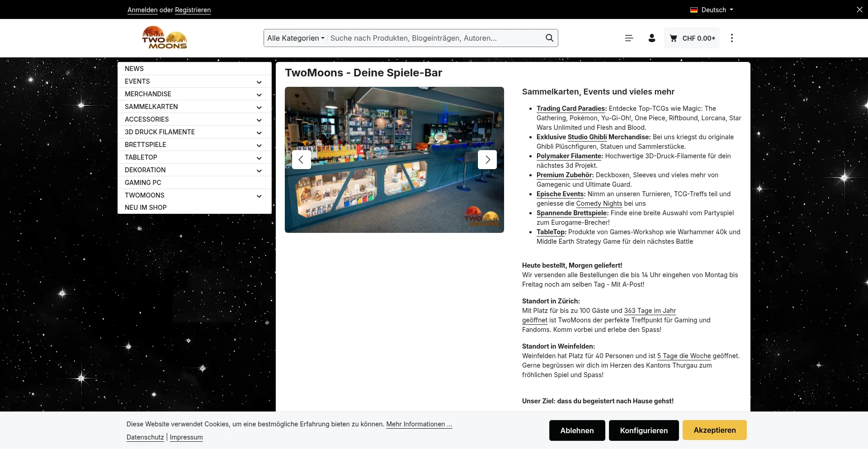Show previous slide in image carousel
This screenshot has height=449, width=868.
(302, 160)
